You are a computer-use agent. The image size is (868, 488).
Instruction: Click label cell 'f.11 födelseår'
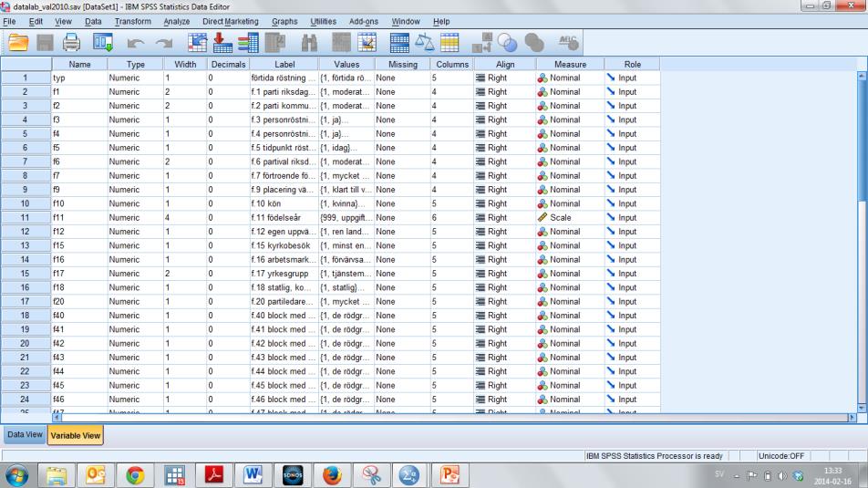pyautogui.click(x=284, y=218)
